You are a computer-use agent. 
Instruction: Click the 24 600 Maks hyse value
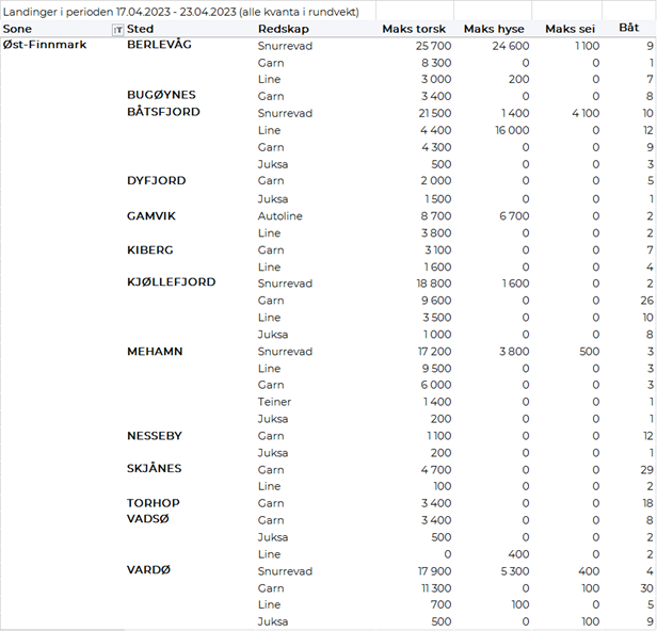512,47
